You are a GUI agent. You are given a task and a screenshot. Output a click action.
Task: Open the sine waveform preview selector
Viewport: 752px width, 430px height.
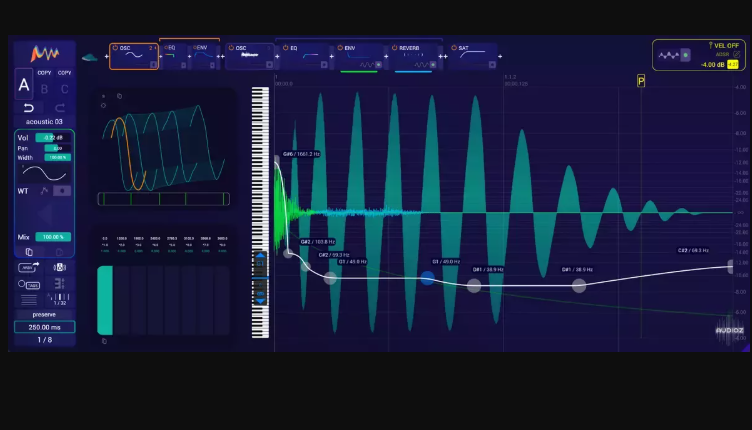tap(44, 174)
